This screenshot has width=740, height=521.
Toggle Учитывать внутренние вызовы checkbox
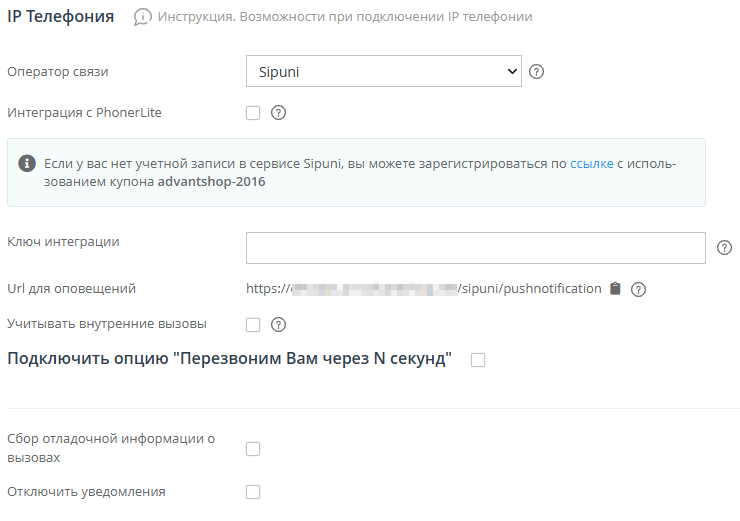[x=253, y=325]
